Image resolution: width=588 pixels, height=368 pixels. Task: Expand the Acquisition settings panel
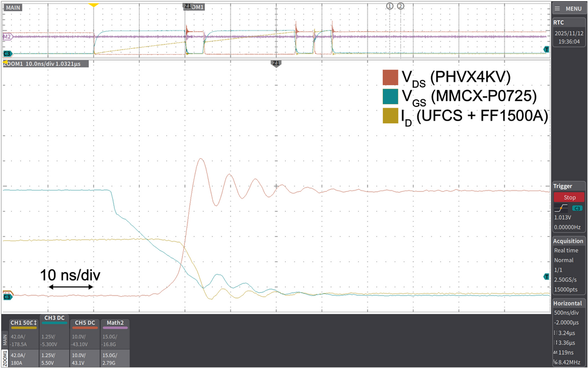569,241
